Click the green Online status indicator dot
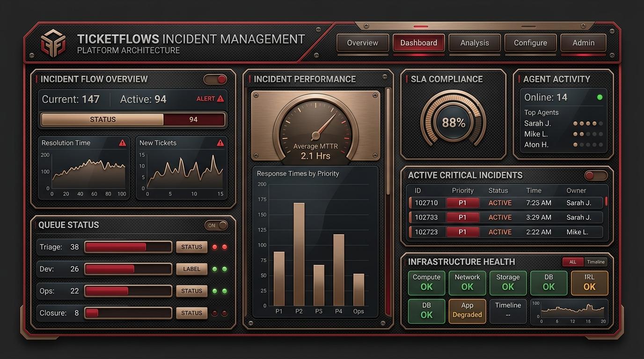 pyautogui.click(x=600, y=97)
